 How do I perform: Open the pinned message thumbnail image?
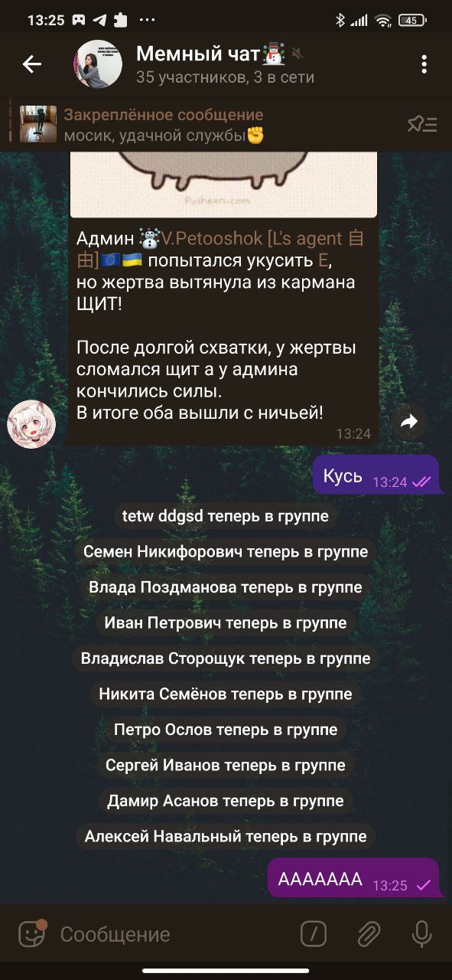coord(38,124)
